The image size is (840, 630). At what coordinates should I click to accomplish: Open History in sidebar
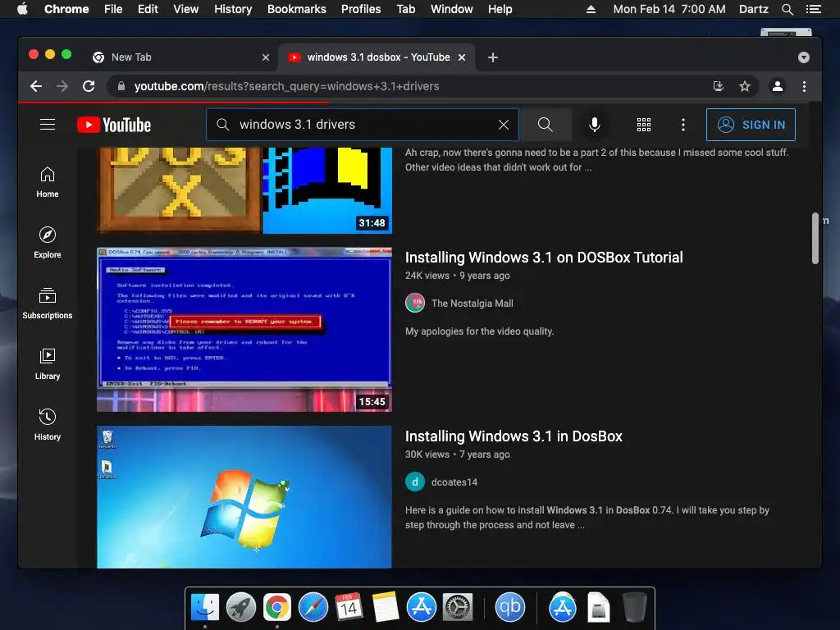pyautogui.click(x=48, y=426)
